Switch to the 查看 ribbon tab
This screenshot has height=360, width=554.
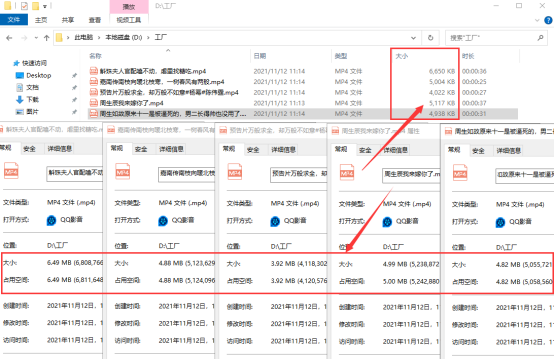95,20
